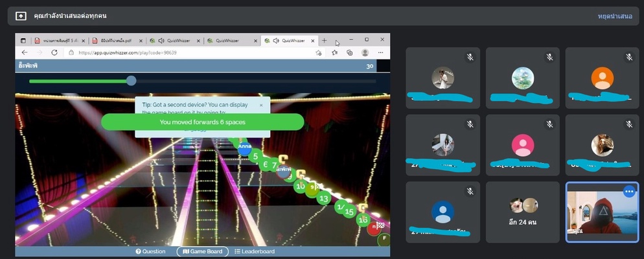Click board space number 16
This screenshot has height=259, width=644.
(363, 220)
